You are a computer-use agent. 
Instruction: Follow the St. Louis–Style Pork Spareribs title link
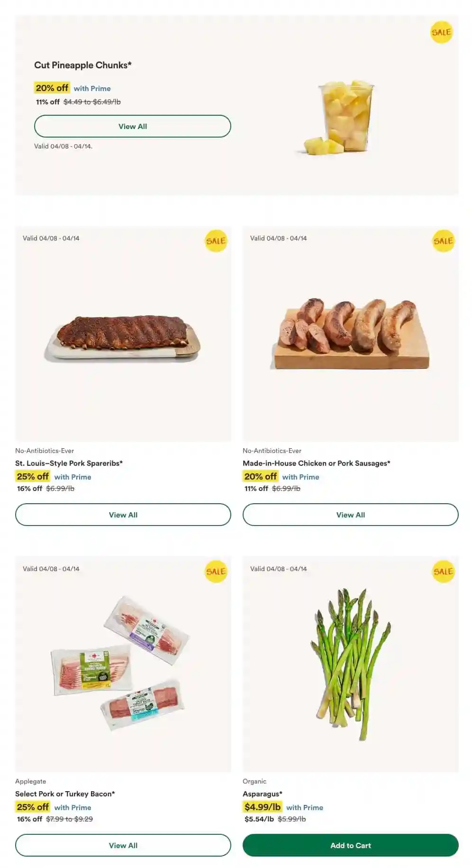point(69,463)
